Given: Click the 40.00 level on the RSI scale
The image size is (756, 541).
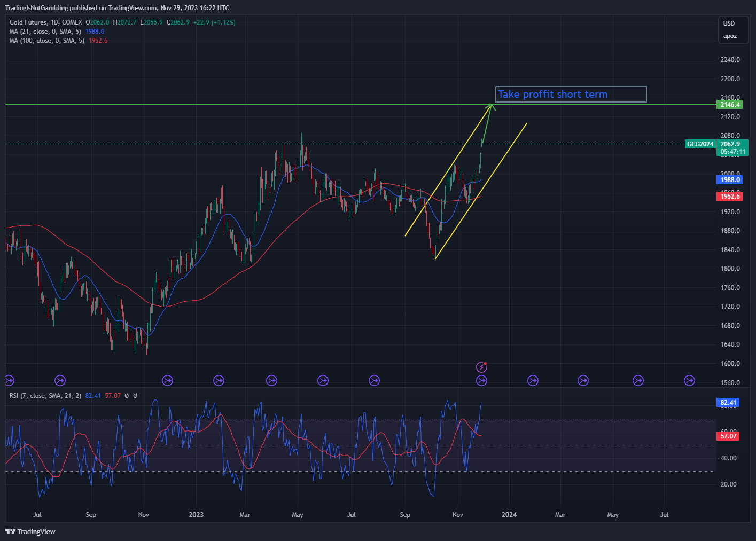Looking at the screenshot, I should tap(729, 458).
